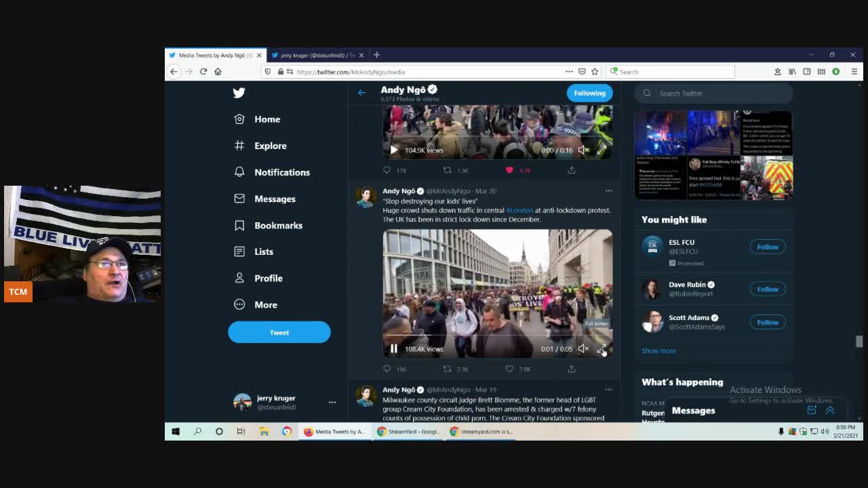
Task: Open account menu next to jerry kruger
Action: click(332, 403)
